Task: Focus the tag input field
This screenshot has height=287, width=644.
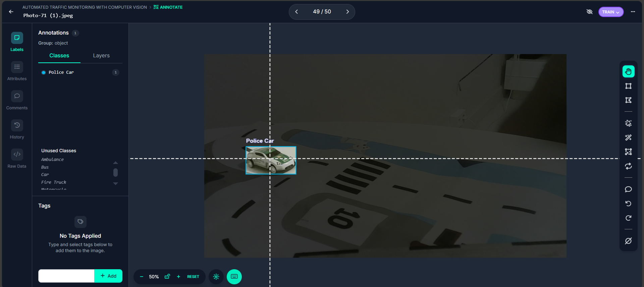Action: pyautogui.click(x=66, y=276)
